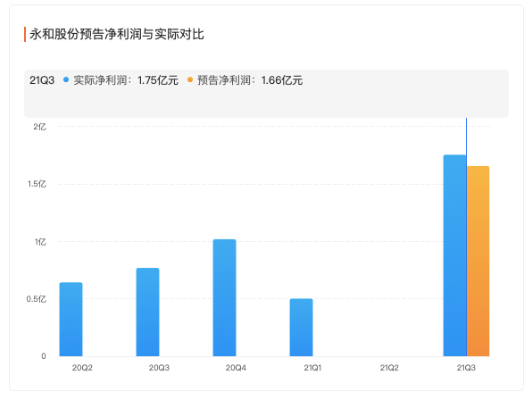Click the 21Q3 label in the tooltip
The width and height of the screenshot is (532, 400).
point(42,80)
